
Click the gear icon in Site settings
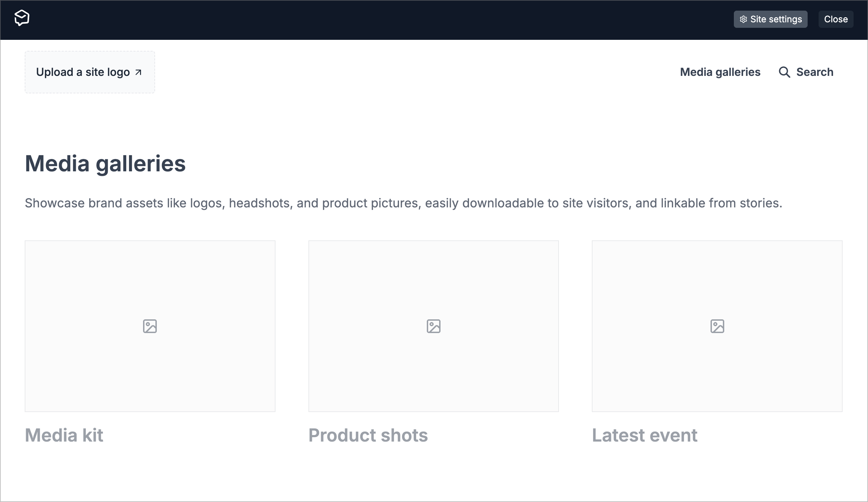coord(743,19)
